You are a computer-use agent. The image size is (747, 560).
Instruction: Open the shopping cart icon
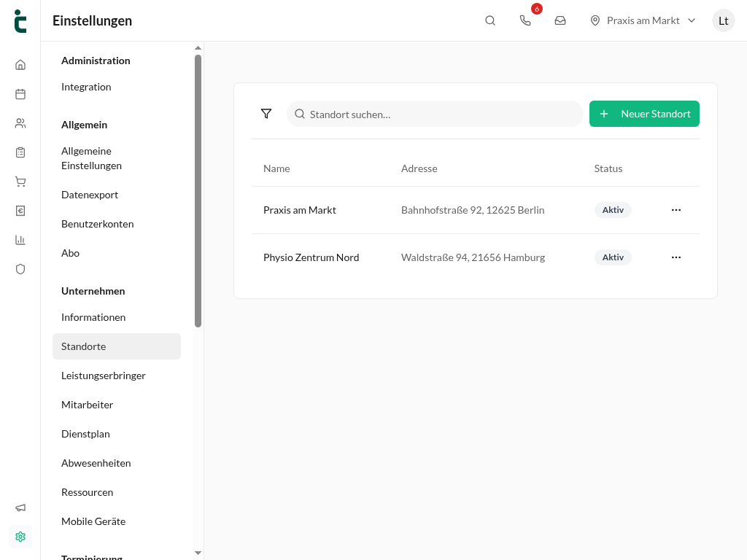(x=20, y=182)
